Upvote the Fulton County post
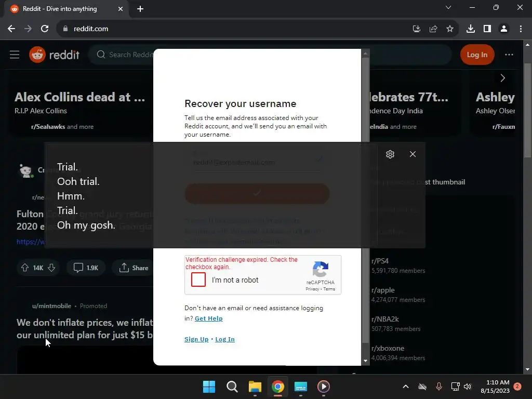 point(25,268)
